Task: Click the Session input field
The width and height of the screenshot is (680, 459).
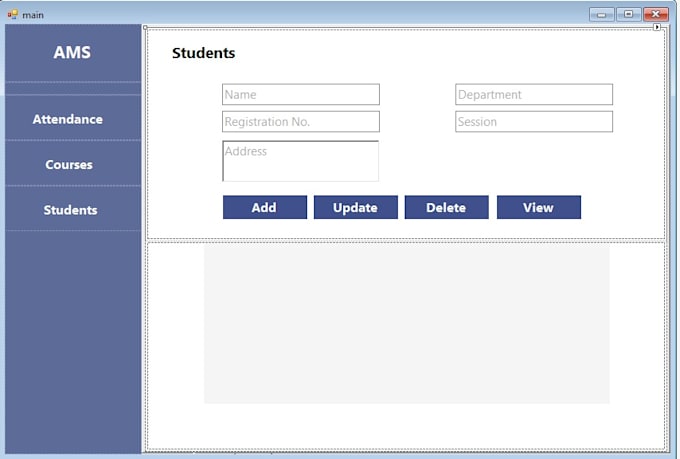Action: pyautogui.click(x=534, y=121)
